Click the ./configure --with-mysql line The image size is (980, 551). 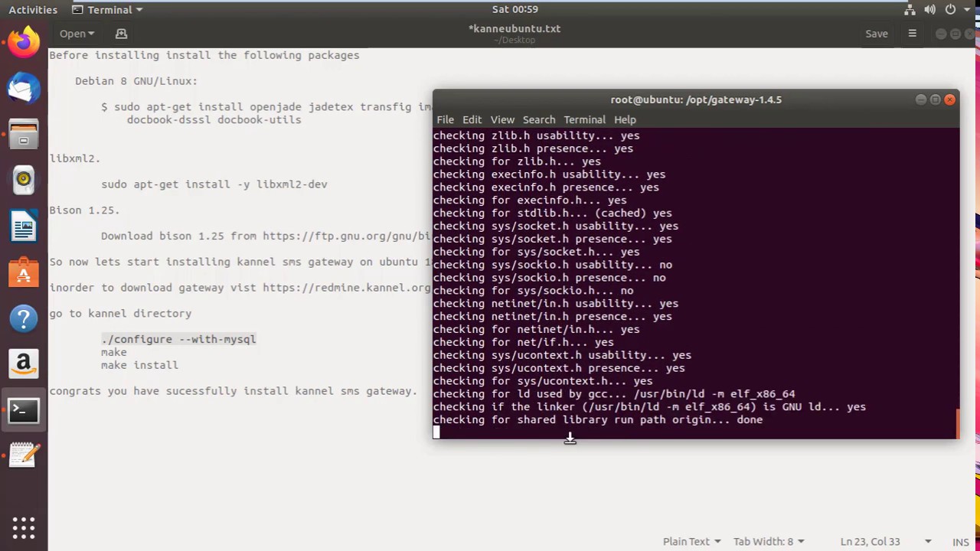(178, 339)
